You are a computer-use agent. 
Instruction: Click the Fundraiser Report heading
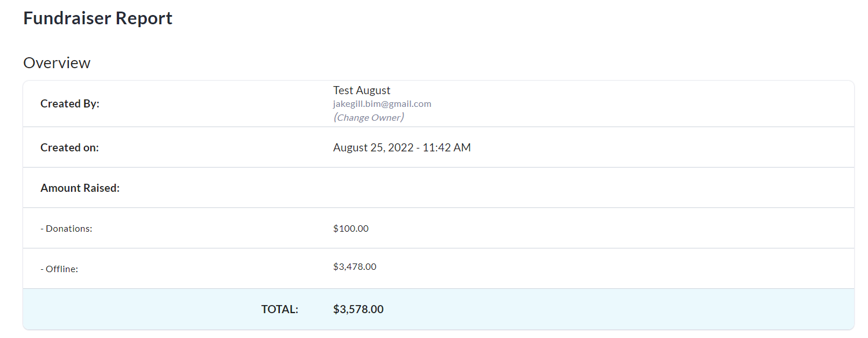point(98,18)
